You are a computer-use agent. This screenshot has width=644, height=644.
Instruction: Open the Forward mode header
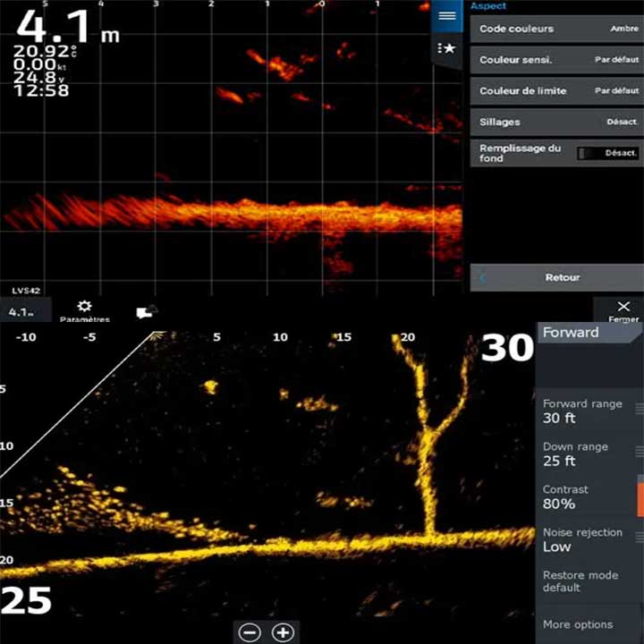point(589,332)
